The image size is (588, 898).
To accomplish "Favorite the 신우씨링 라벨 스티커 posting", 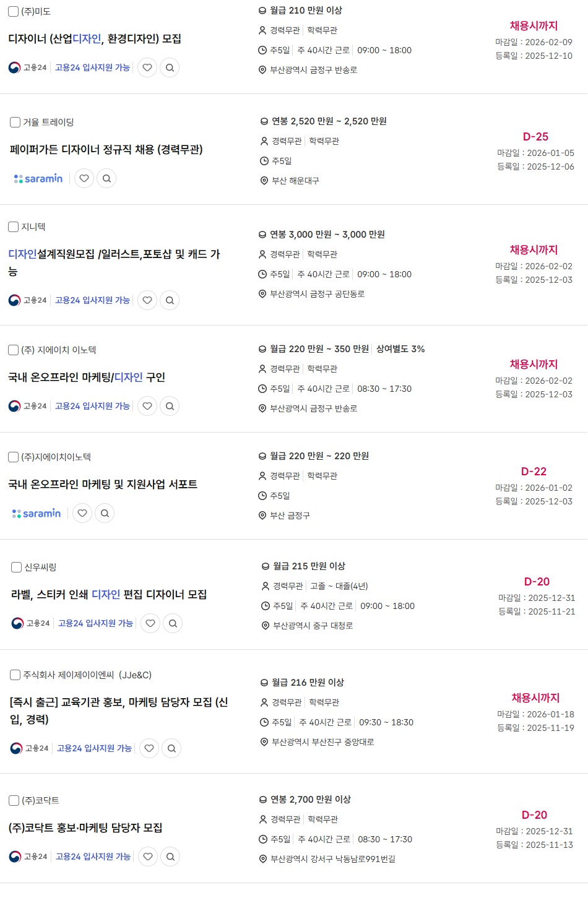I will [150, 623].
